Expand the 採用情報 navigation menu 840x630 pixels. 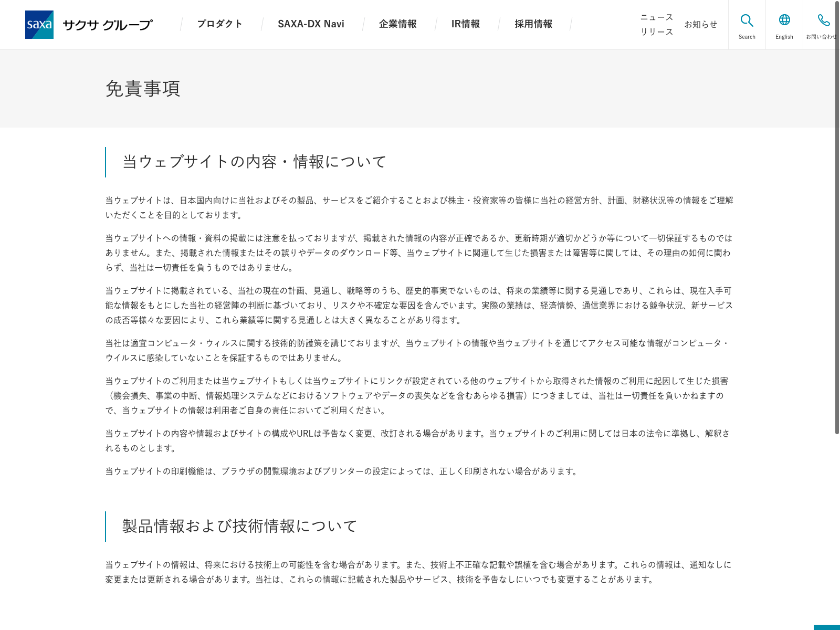(533, 24)
